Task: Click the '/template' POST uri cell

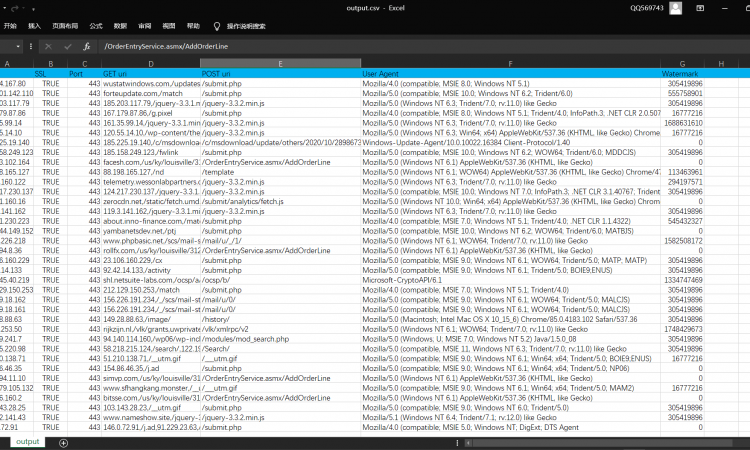Action: point(280,172)
